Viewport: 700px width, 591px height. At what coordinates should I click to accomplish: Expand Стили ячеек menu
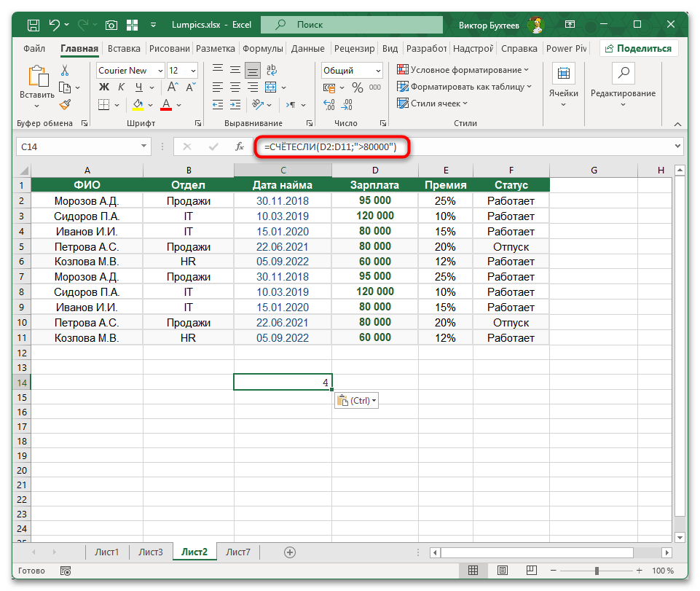coord(432,103)
